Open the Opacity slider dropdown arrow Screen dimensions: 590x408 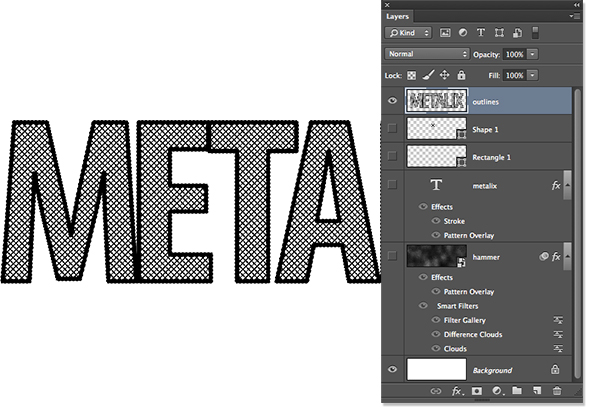[532, 54]
